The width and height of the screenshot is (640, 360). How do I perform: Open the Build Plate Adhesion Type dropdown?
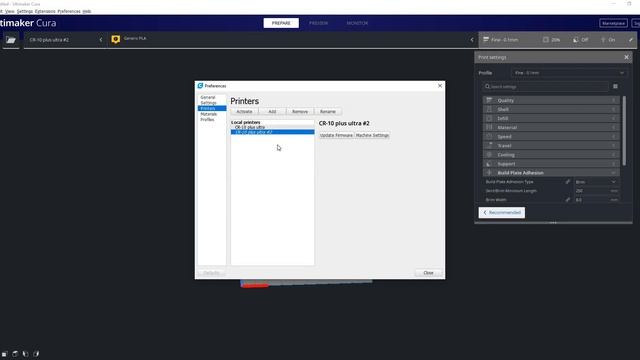[596, 182]
